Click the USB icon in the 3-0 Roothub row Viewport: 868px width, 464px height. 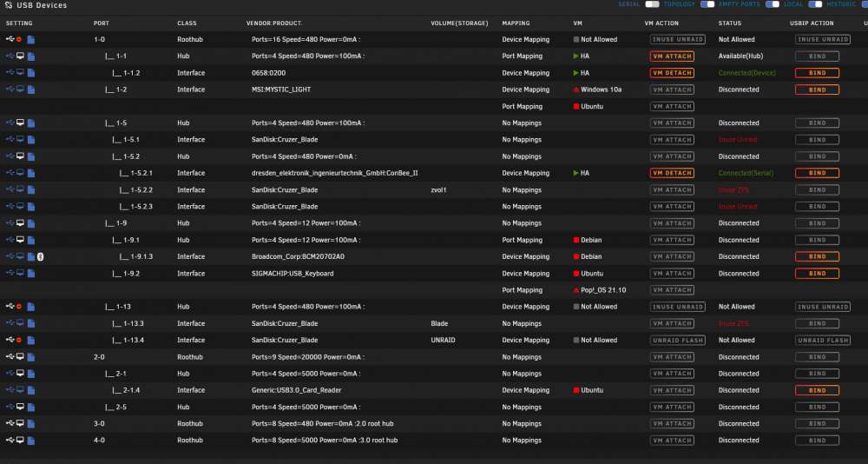(10, 423)
